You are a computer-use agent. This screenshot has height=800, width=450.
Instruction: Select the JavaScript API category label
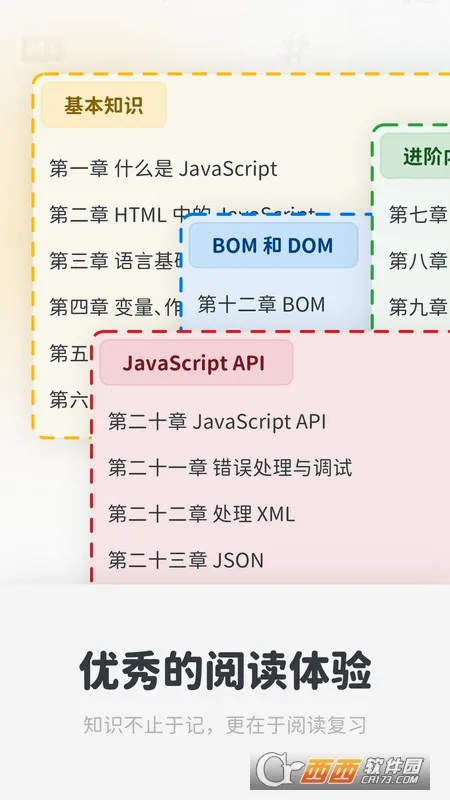[x=196, y=363]
